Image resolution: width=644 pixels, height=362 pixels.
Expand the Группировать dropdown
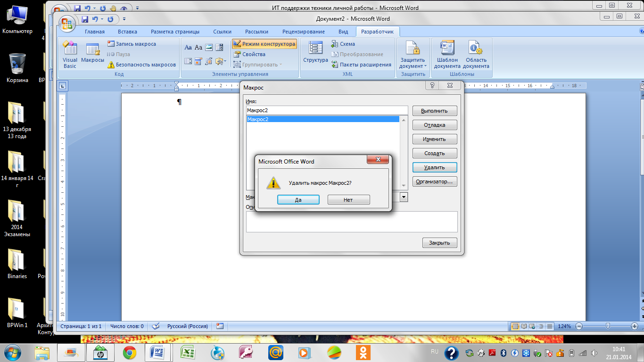281,65
